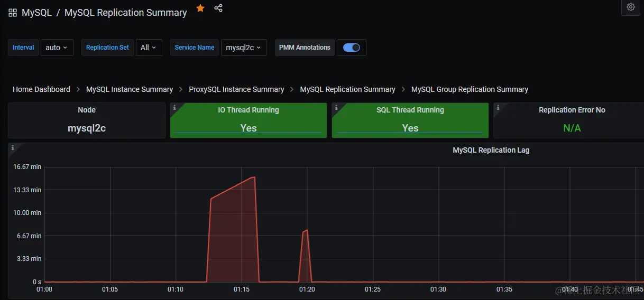Open SQL Thread Running panel title

coord(410,110)
